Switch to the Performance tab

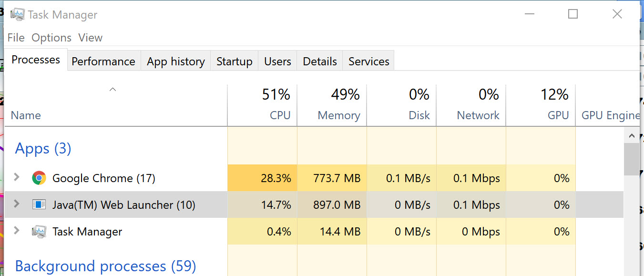click(103, 61)
